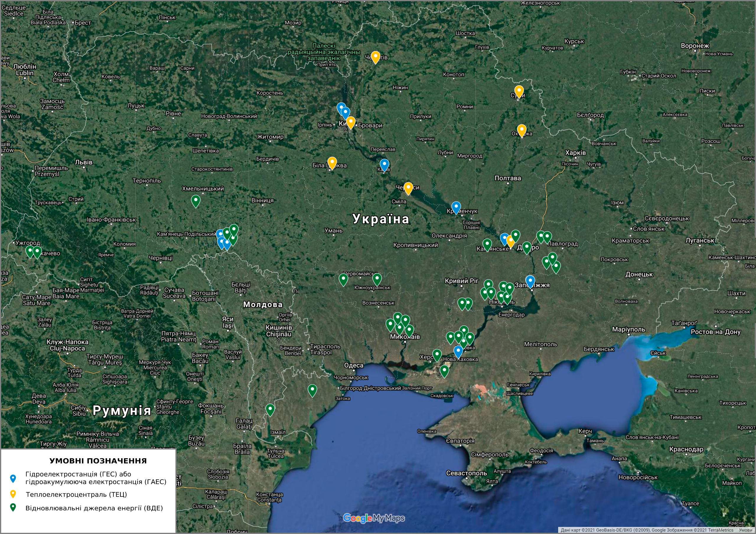This screenshot has width=756, height=534.
Task: Select the green marker near Khmelnytskyi
Action: [195, 201]
